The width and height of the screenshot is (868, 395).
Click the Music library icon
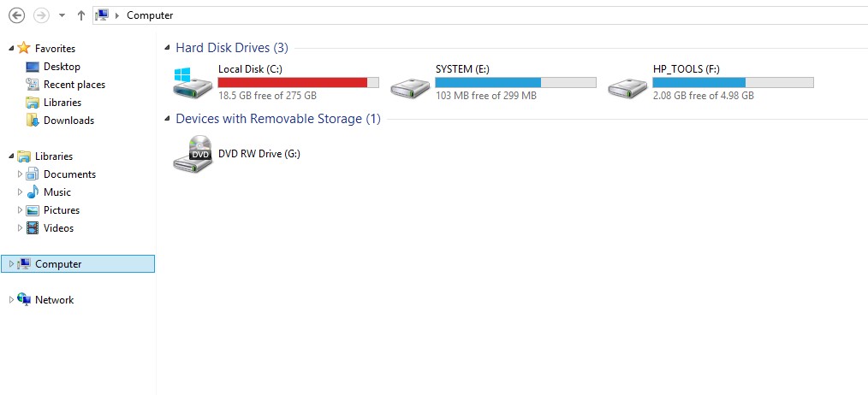pos(33,192)
